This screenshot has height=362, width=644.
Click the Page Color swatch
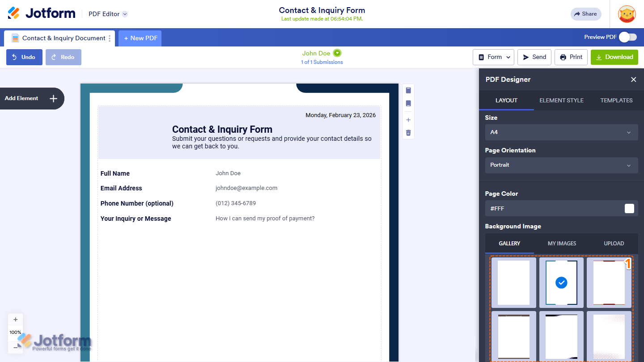click(x=629, y=208)
